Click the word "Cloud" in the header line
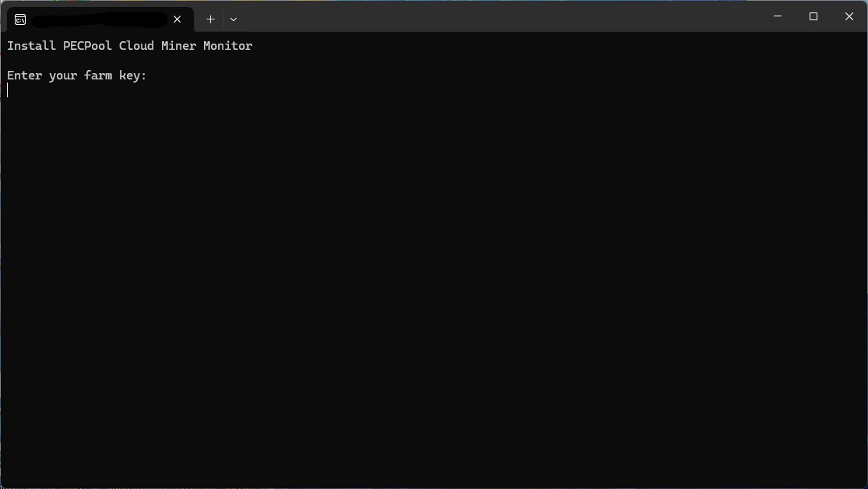Screen dimensions: 868x489 click(x=136, y=46)
